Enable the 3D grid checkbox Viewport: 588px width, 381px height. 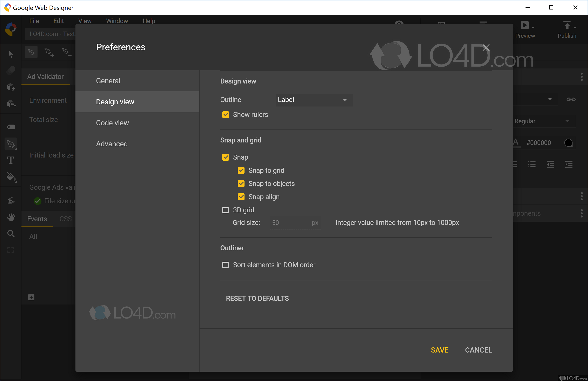[226, 210]
